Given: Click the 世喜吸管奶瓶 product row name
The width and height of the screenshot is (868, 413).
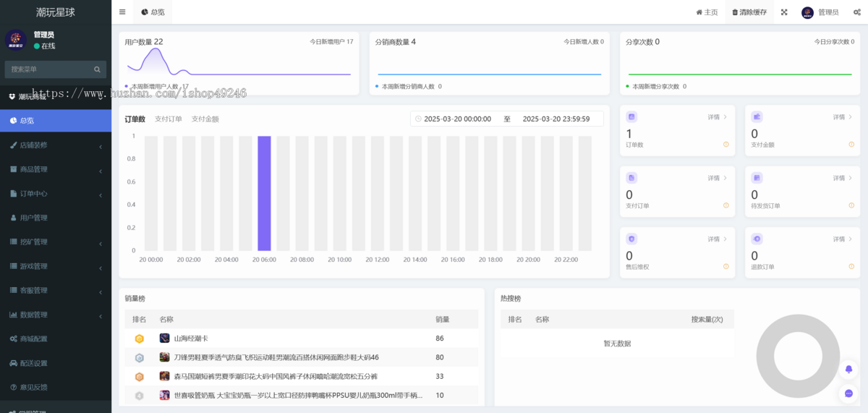Looking at the screenshot, I should (298, 396).
